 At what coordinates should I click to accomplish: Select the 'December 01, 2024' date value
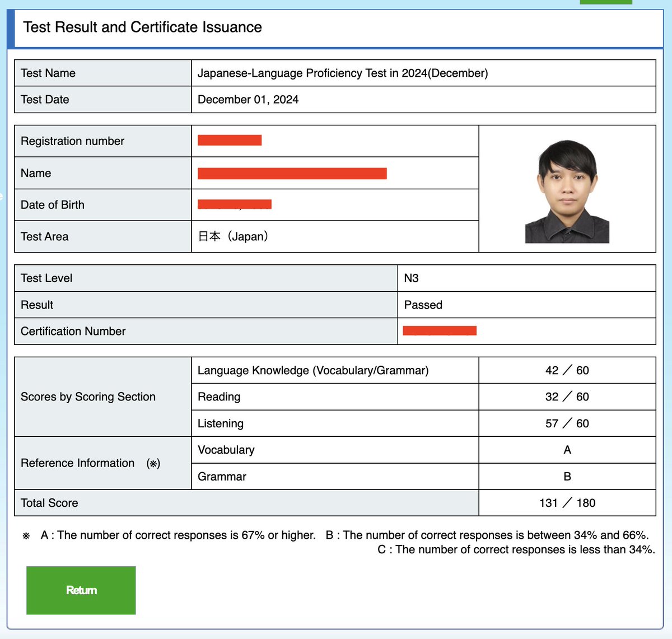248,99
